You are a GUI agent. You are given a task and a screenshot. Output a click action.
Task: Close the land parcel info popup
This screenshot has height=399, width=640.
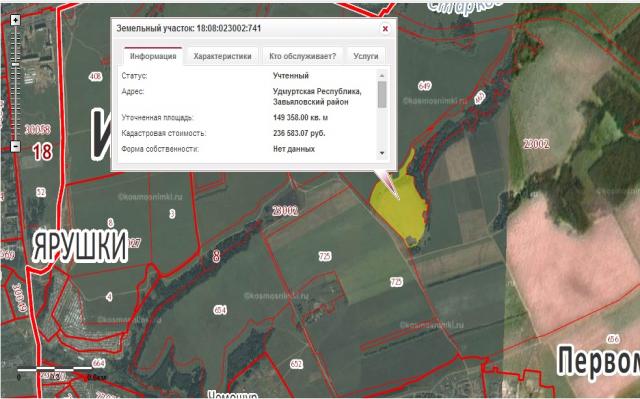point(385,29)
